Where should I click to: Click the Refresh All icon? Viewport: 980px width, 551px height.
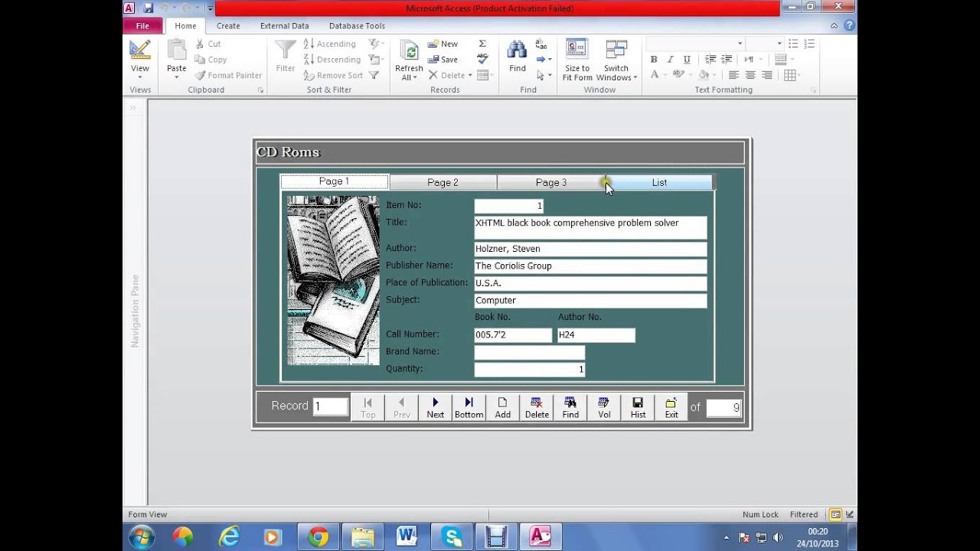(409, 51)
